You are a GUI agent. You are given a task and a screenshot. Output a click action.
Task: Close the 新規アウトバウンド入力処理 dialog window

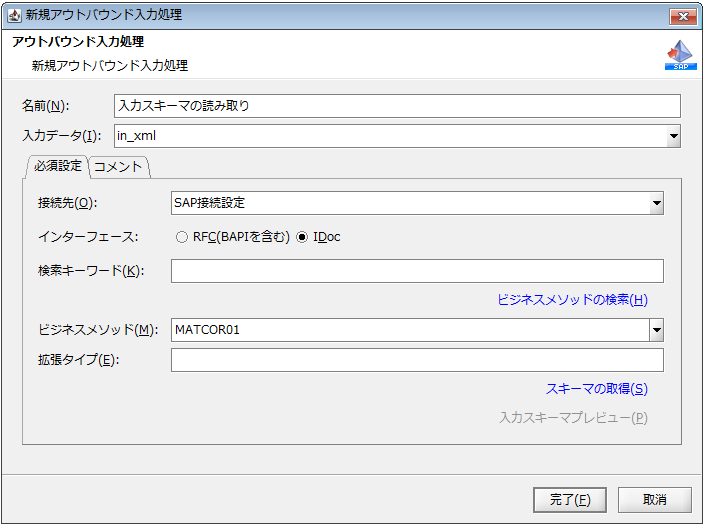(683, 15)
